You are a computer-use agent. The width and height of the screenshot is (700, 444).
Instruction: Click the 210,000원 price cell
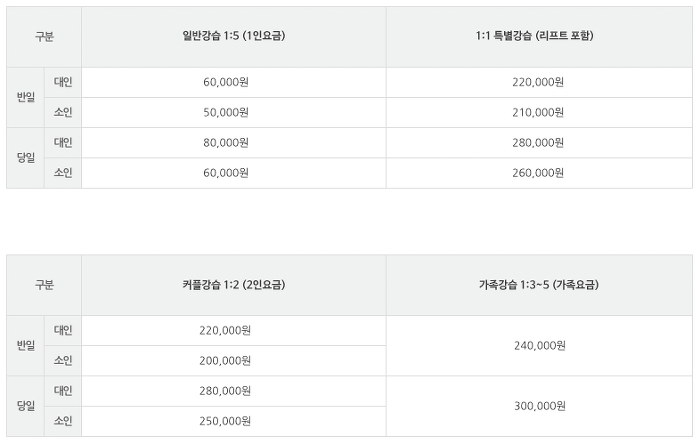click(538, 112)
